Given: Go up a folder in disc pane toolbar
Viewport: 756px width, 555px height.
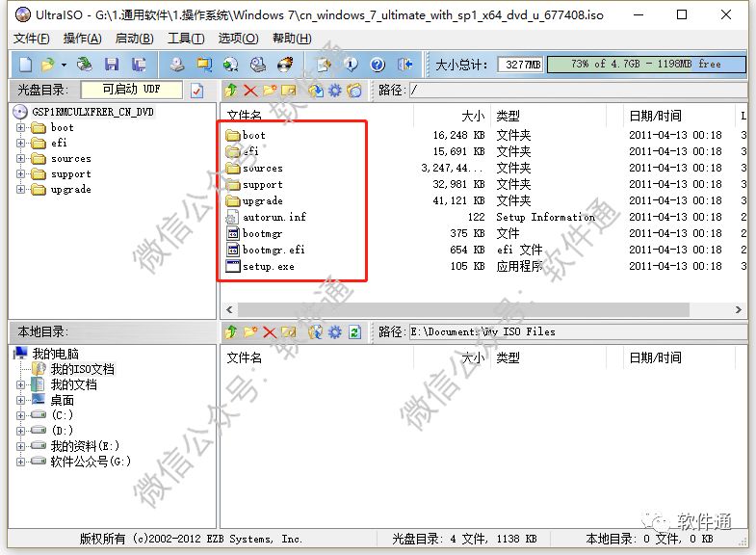Looking at the screenshot, I should (231, 91).
